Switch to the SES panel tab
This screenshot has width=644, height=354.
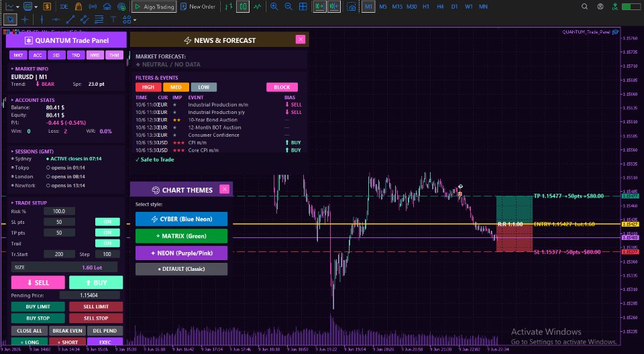pos(56,55)
